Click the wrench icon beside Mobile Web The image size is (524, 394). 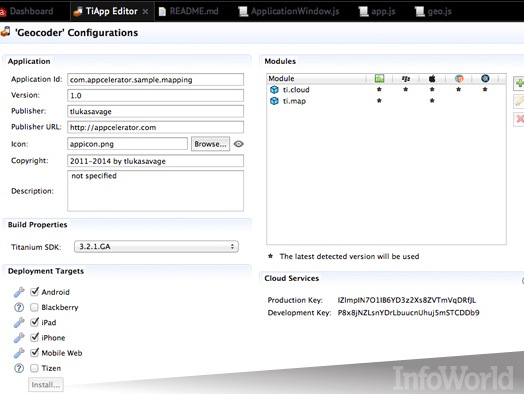tap(19, 353)
